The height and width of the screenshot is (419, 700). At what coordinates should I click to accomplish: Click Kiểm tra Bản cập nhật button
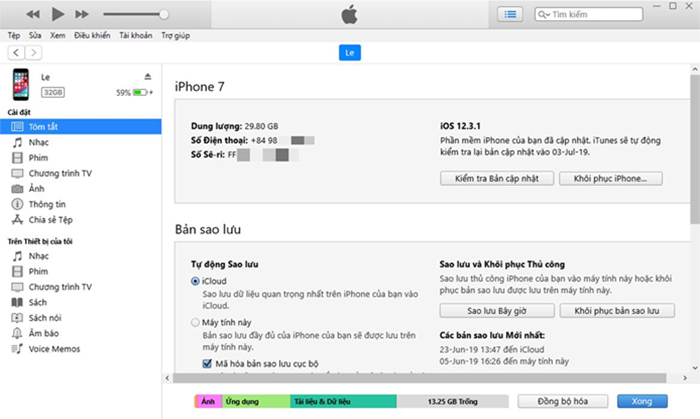[x=497, y=178]
